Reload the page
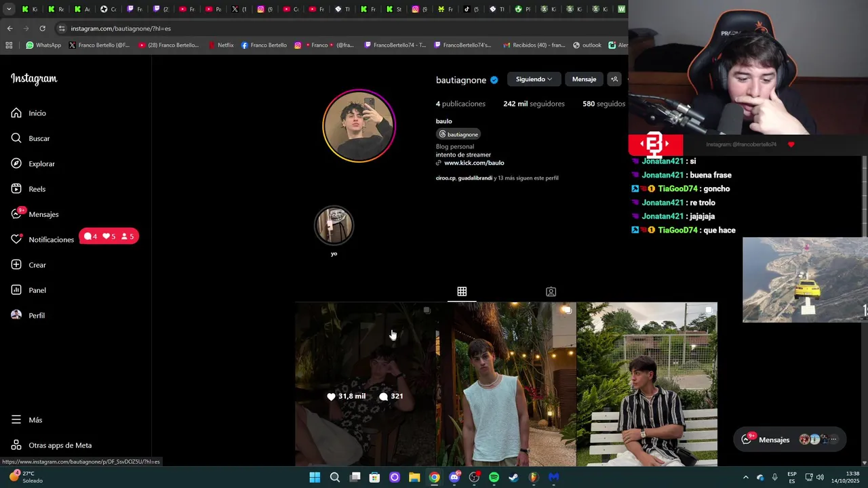Screen dimensions: 868x488 pyautogui.click(x=42, y=28)
